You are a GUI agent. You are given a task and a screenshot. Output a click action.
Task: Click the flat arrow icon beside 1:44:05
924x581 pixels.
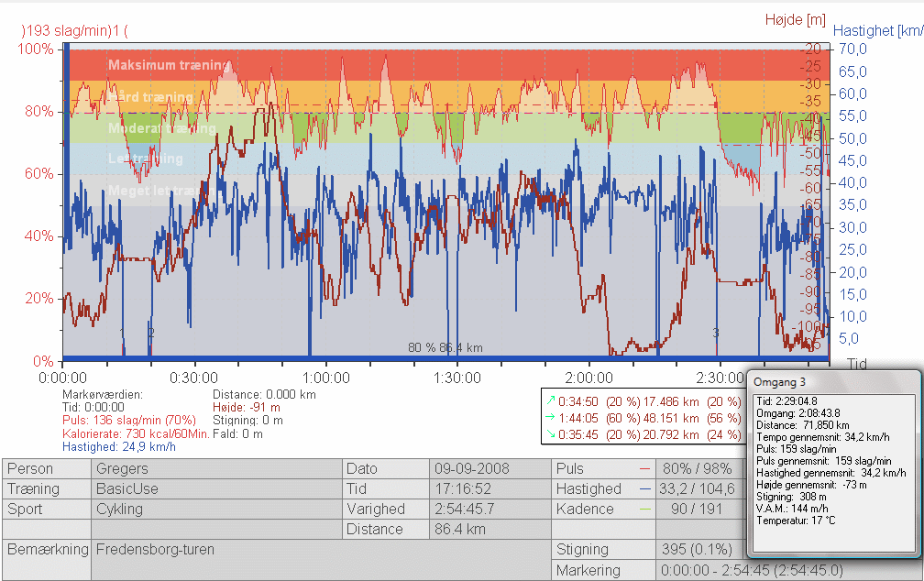[550, 417]
